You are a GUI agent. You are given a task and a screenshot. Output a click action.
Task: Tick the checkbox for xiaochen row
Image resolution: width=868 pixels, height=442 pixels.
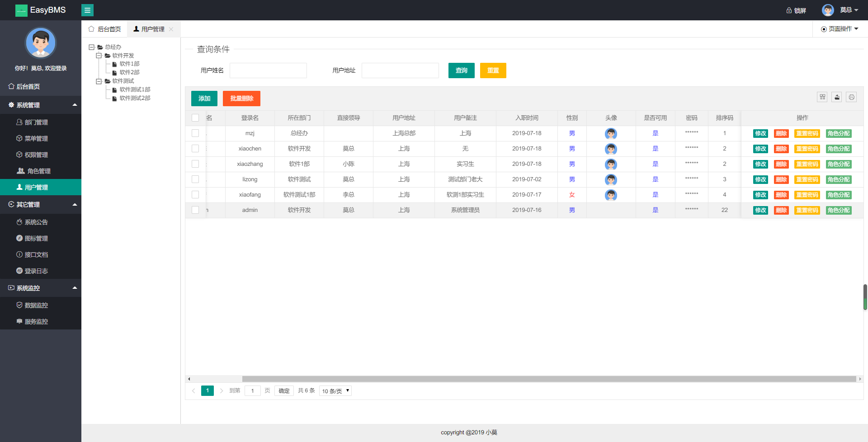point(195,149)
